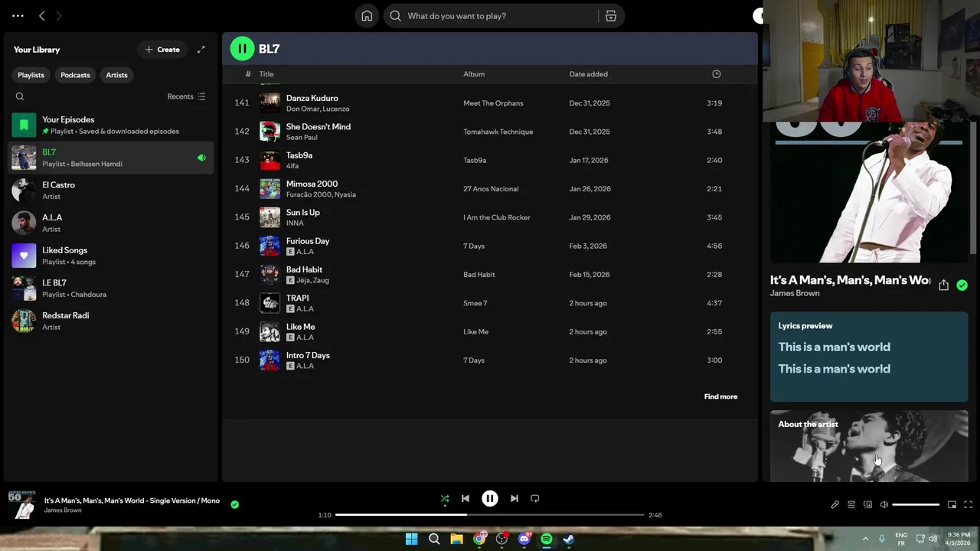
Task: Sort by the Title column header
Action: (266, 74)
